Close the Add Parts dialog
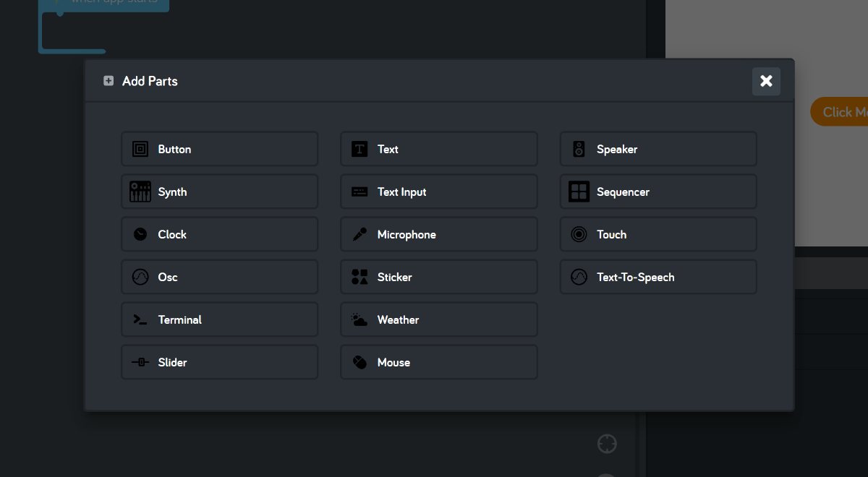 click(x=766, y=81)
